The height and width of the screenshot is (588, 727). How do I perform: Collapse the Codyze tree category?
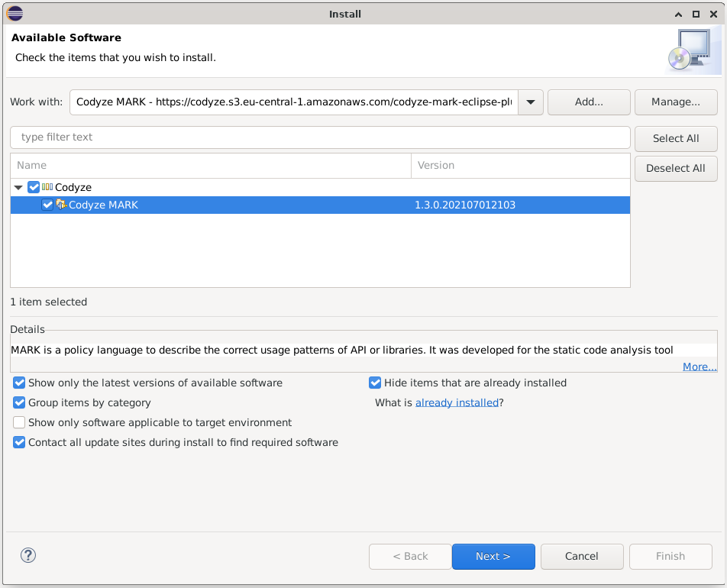[18, 187]
